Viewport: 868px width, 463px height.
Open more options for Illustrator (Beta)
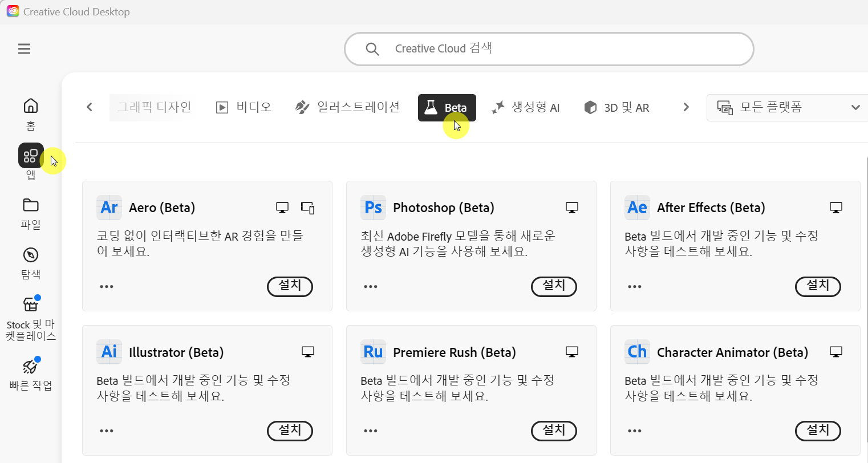[107, 430]
